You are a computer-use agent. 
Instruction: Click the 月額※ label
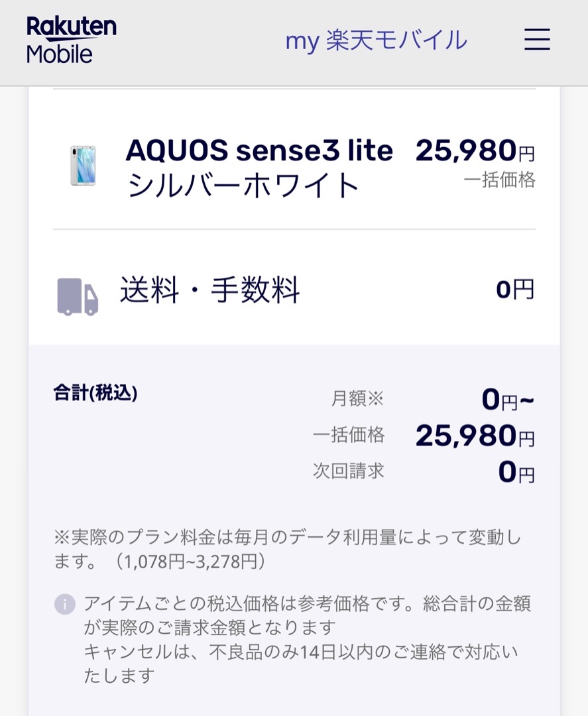[x=357, y=398]
